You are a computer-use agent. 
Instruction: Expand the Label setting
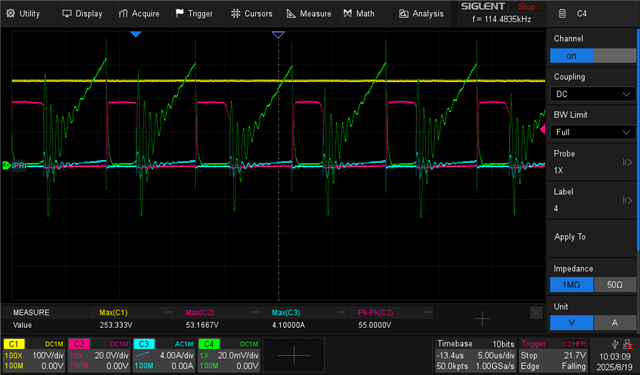pos(593,200)
